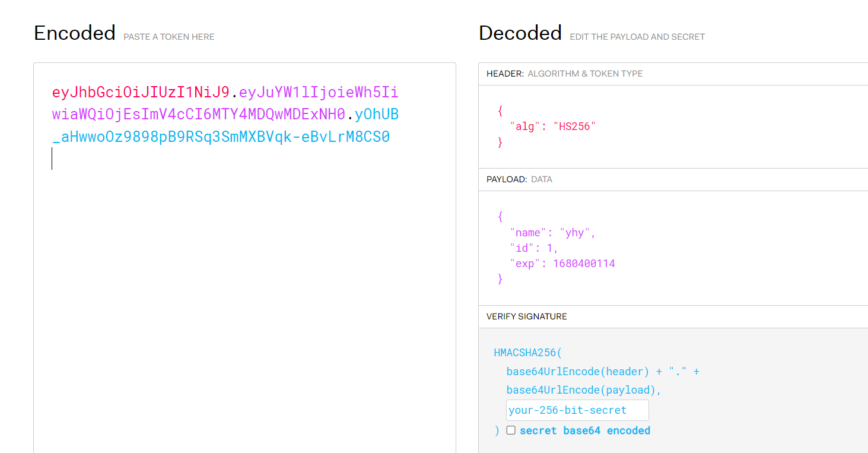Toggle the secret base64 encoded checkbox
The image size is (868, 453).
click(511, 430)
